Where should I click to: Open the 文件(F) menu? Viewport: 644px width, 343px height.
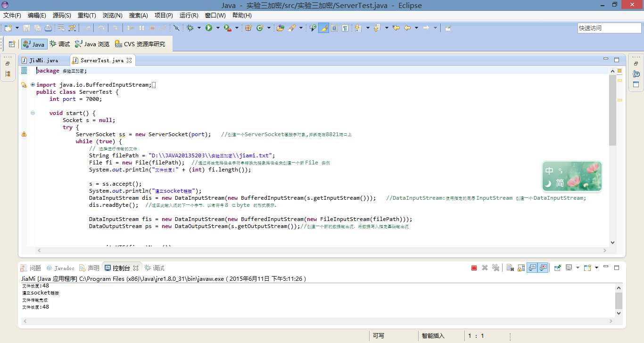tap(12, 15)
